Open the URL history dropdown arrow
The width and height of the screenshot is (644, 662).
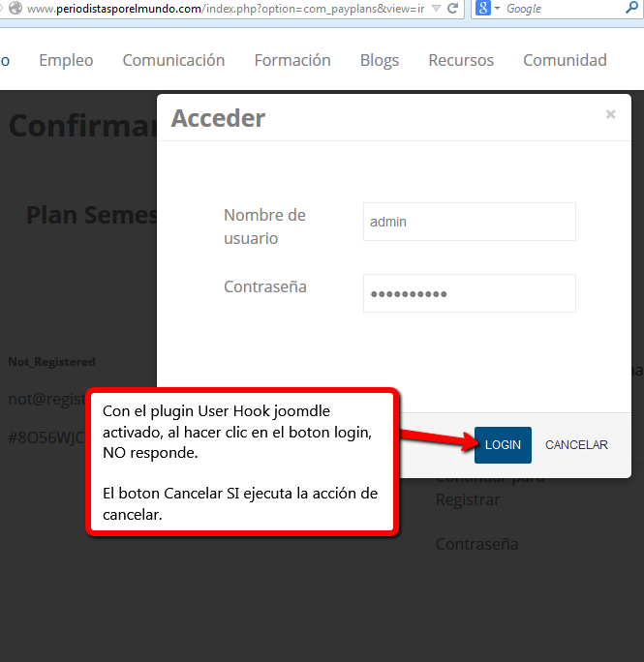click(x=435, y=9)
